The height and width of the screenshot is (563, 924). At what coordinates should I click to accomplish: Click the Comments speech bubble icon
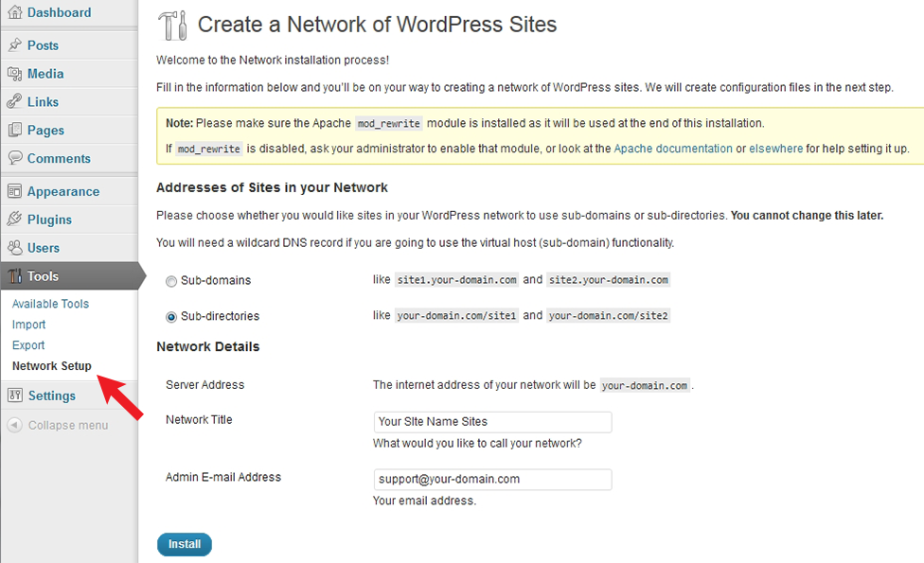coord(15,158)
